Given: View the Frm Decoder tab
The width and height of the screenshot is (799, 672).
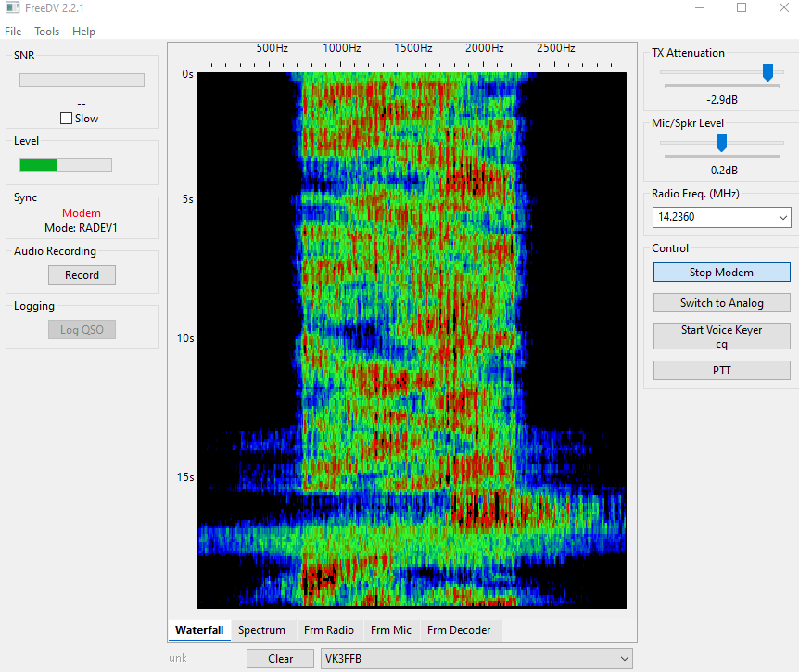Looking at the screenshot, I should [459, 630].
